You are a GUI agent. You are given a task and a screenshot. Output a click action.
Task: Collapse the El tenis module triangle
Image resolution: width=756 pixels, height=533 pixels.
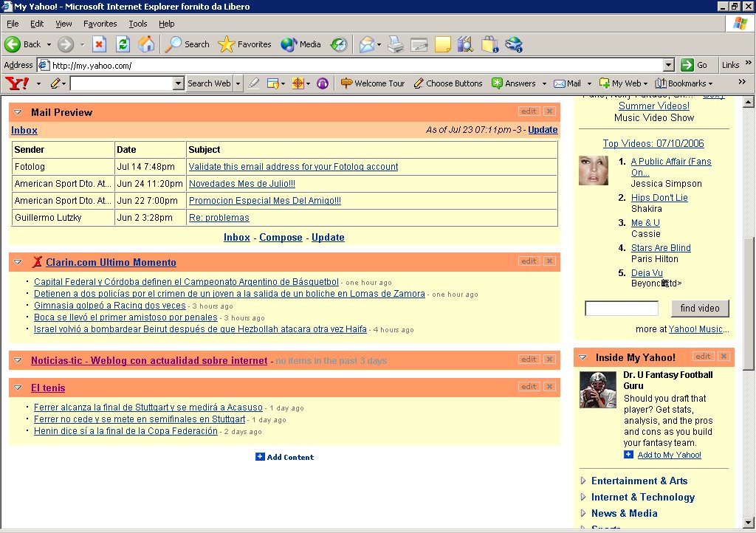coord(18,388)
